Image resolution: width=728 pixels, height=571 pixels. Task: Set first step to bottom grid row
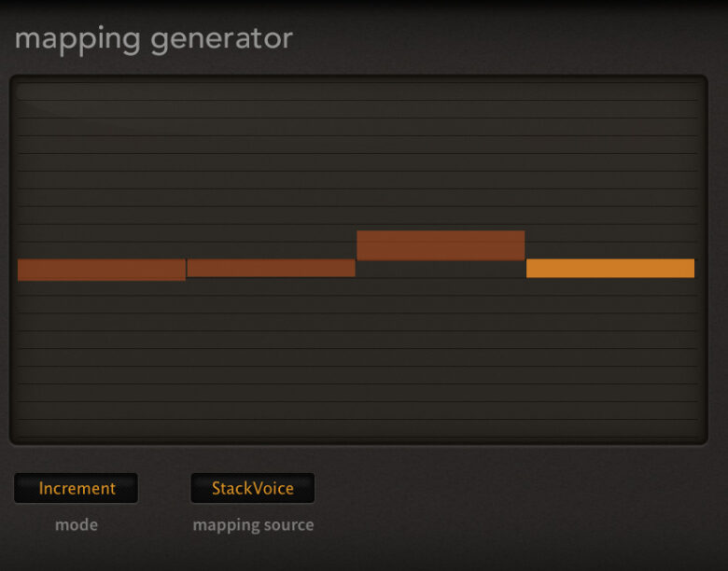[102, 428]
